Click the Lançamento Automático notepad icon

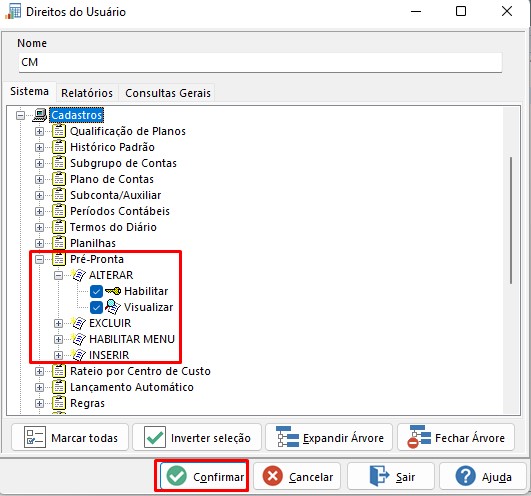[x=59, y=387]
